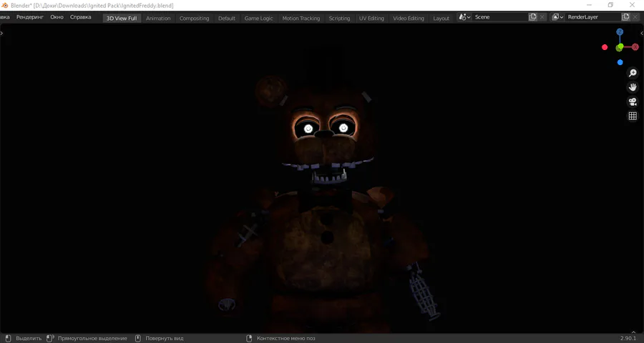Switch to the Animation workspace tab
The image size is (644, 343).
tap(158, 18)
